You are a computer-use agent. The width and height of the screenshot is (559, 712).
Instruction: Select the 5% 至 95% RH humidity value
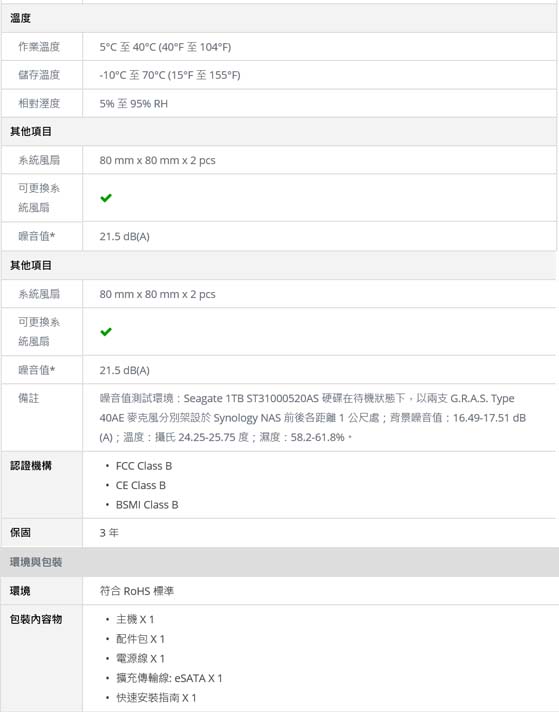pyautogui.click(x=134, y=104)
